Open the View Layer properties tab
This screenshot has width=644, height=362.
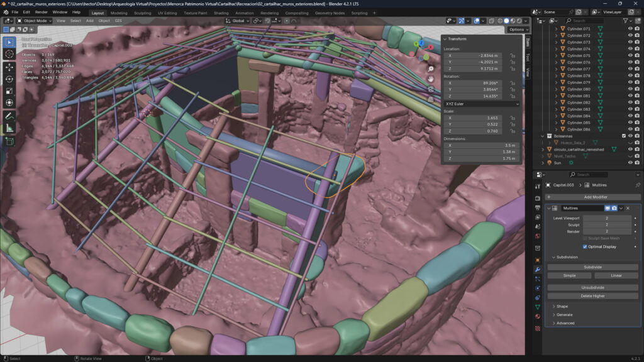pos(538,217)
